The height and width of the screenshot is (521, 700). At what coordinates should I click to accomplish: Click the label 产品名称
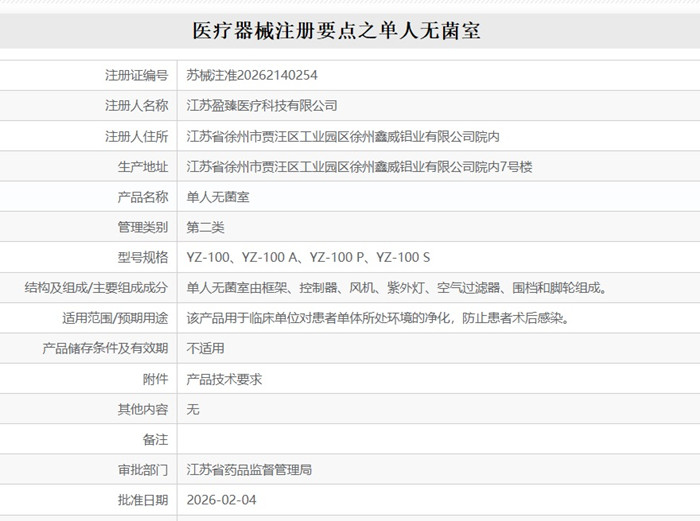pyautogui.click(x=143, y=197)
